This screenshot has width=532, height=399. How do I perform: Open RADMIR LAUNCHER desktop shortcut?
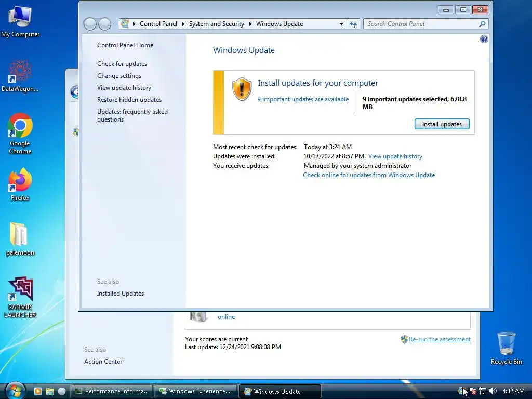pos(20,297)
